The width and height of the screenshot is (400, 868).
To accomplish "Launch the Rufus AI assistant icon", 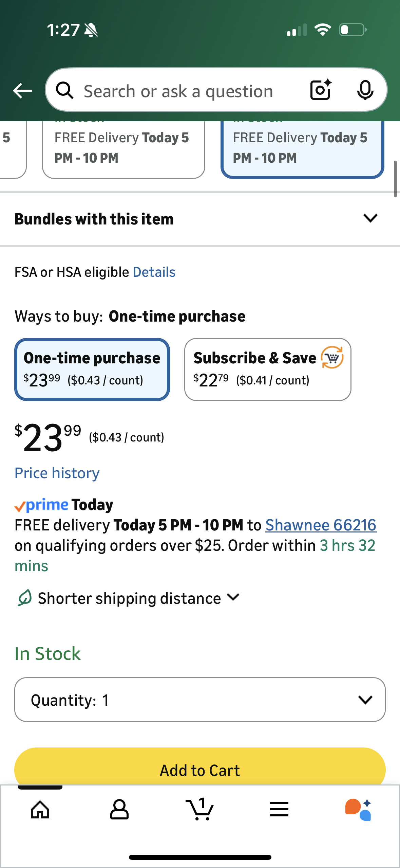I will 358,810.
